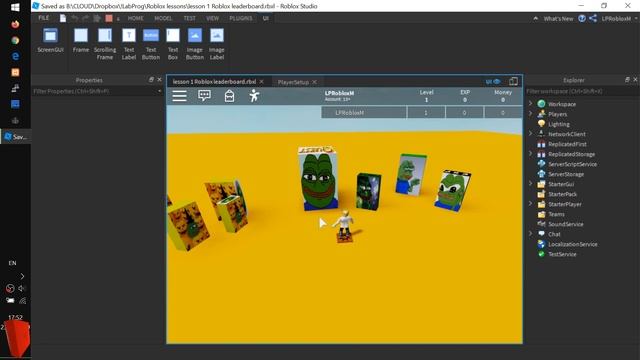
Task: Expand the Players node in Explorer
Action: point(531,114)
